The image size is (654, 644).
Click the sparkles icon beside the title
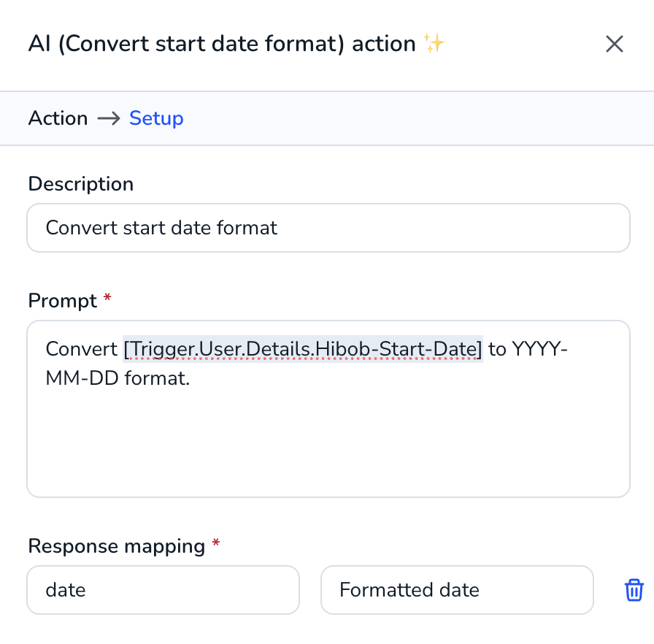click(x=434, y=43)
